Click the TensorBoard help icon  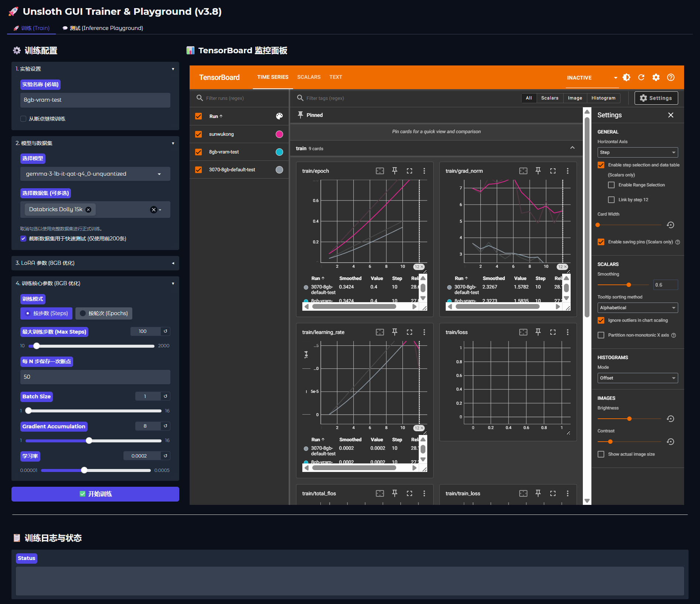(x=670, y=77)
